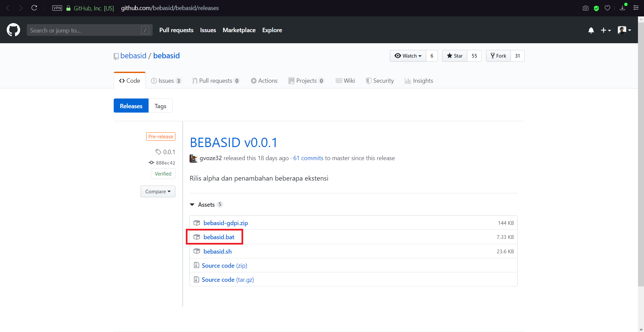This screenshot has width=644, height=332.
Task: View the 31 forks count
Action: [518, 56]
